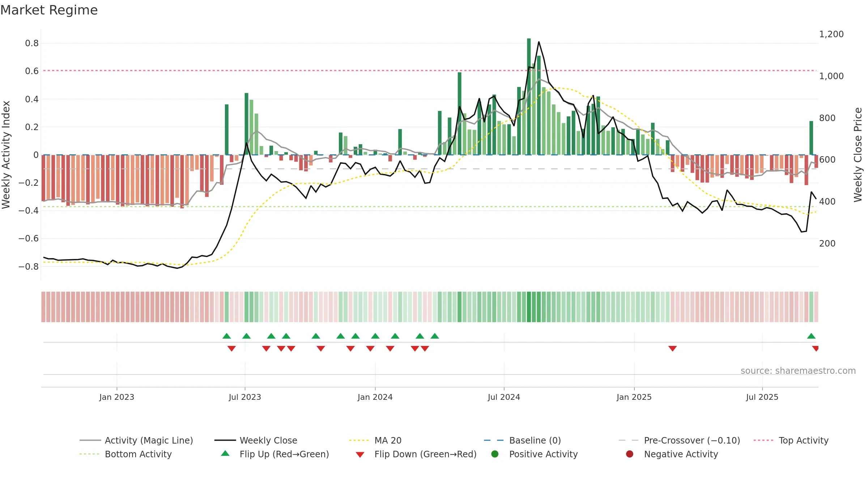
Task: Click the Jan 2023 axis label
Action: [x=116, y=397]
